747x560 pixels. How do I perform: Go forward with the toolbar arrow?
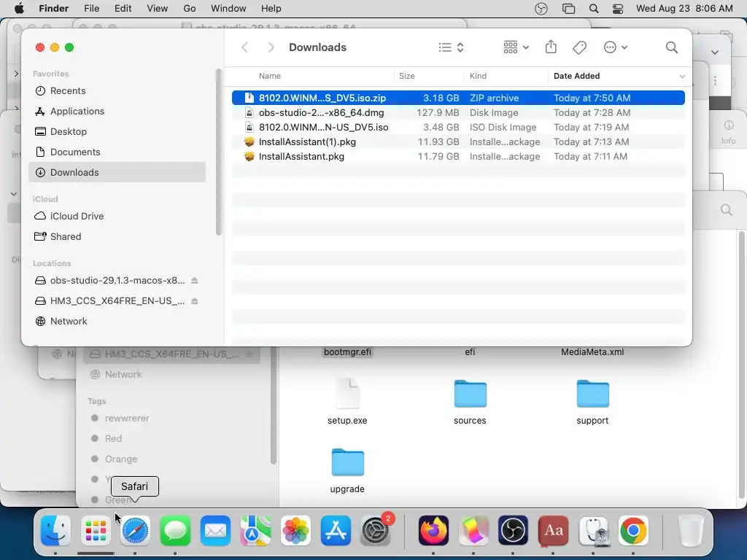[x=271, y=47]
